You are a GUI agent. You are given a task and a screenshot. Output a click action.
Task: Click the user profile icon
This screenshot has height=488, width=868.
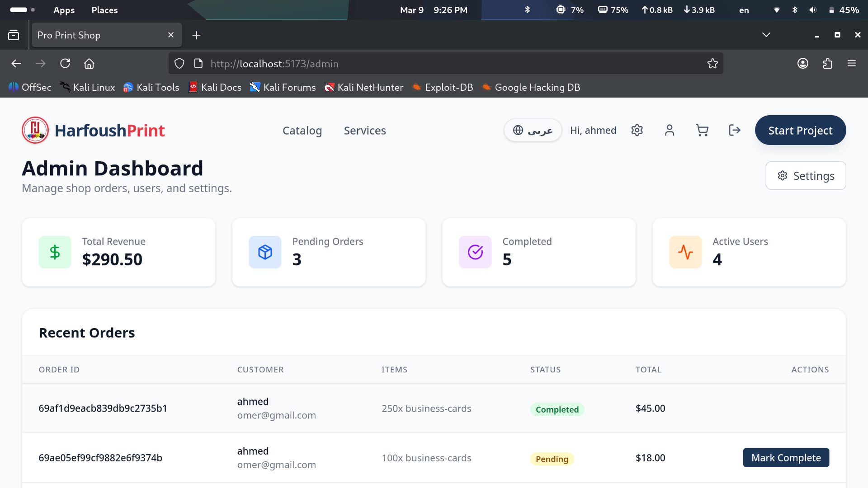pyautogui.click(x=670, y=131)
